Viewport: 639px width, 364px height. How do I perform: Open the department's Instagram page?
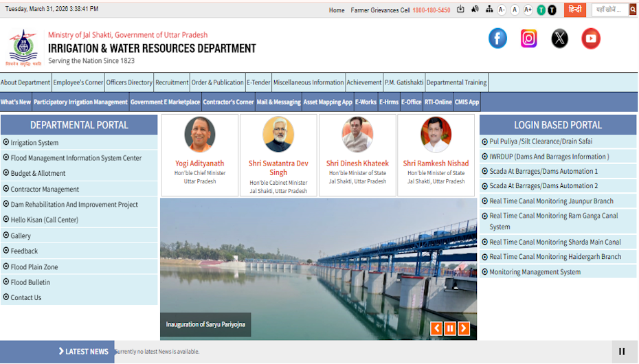(x=528, y=38)
